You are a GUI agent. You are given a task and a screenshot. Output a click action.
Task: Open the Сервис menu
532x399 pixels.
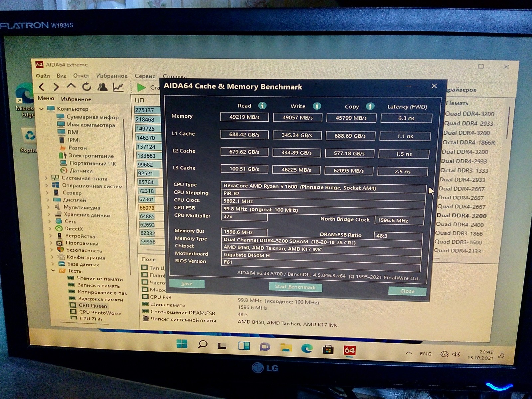(x=145, y=76)
